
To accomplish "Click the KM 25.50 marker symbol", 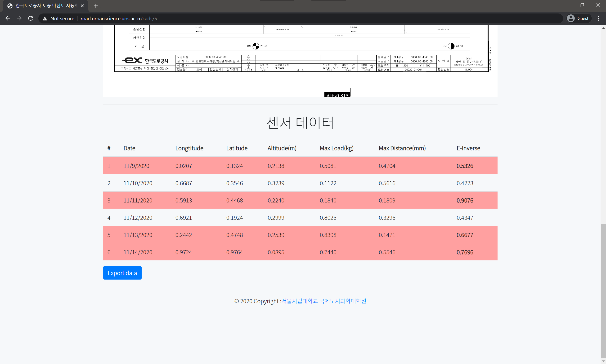I will [256, 46].
